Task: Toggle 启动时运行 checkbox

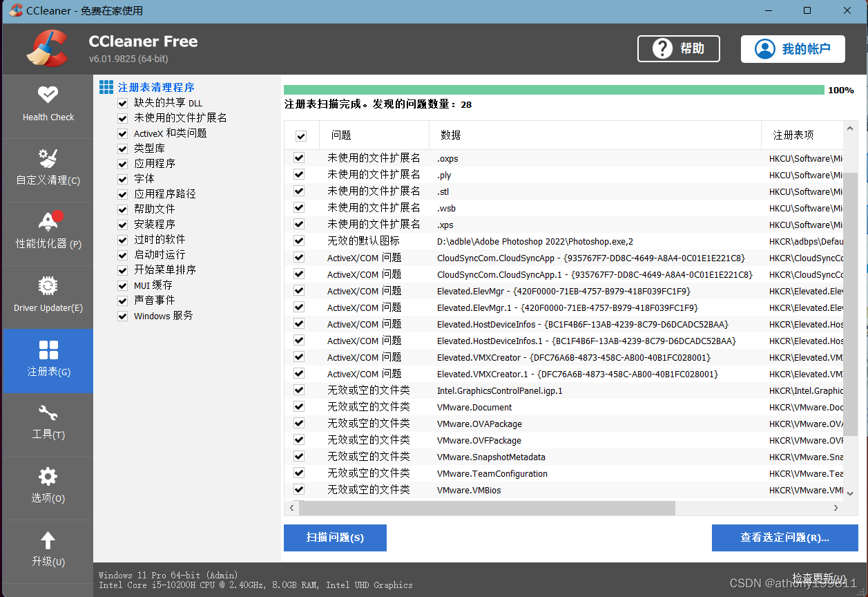Action: click(x=122, y=255)
